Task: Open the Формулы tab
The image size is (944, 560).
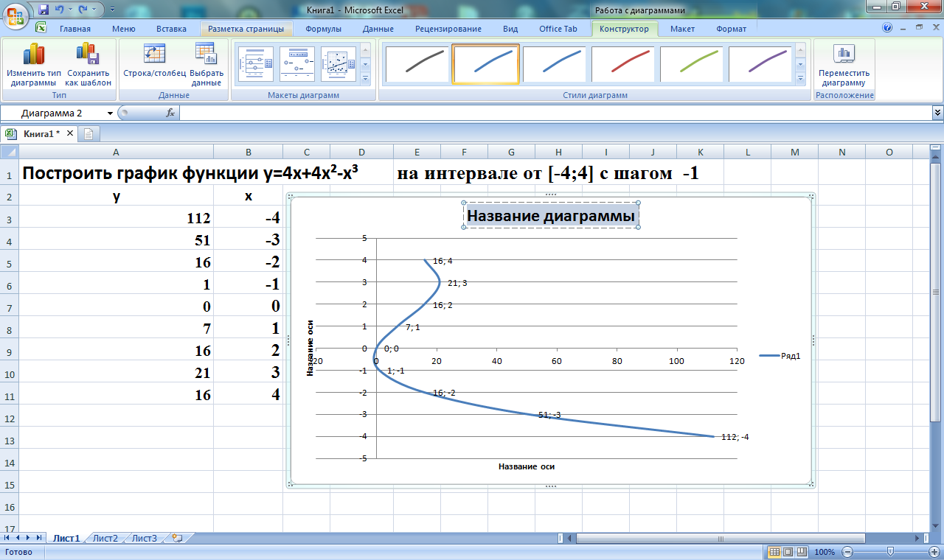Action: click(x=323, y=29)
